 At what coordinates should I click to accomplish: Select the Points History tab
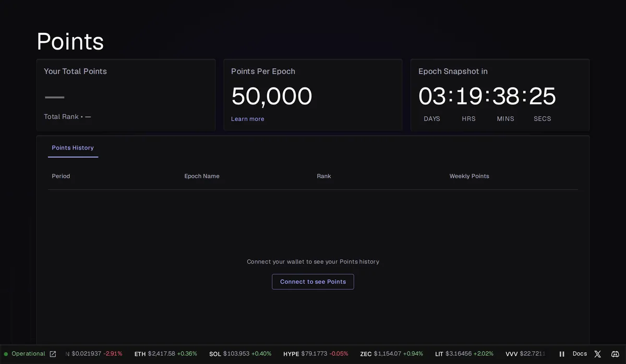click(73, 148)
